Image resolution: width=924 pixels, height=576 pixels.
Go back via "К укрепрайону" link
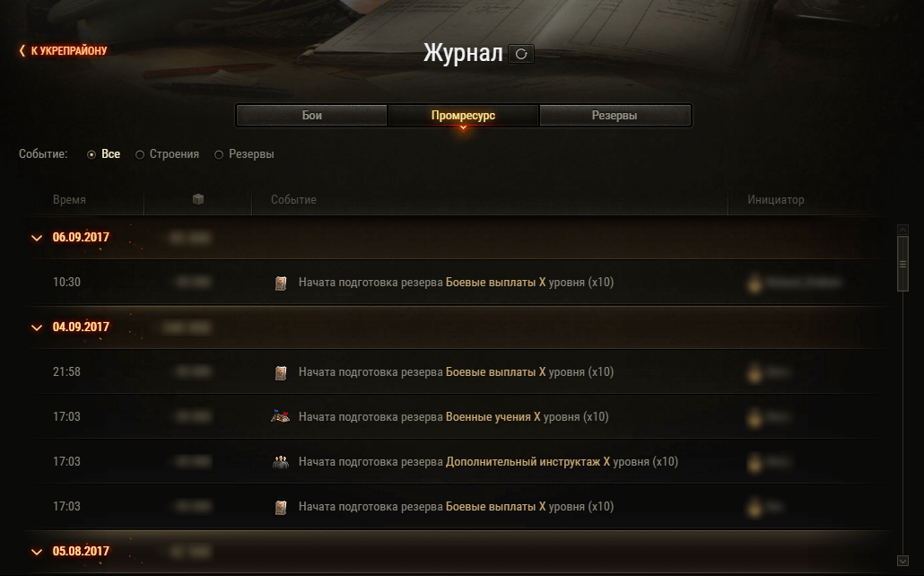pos(63,51)
